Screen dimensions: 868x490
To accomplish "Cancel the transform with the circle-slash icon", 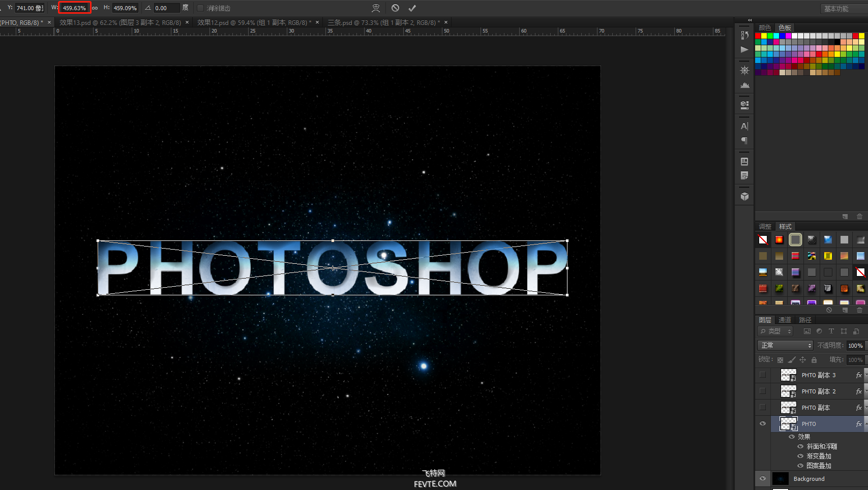I will [395, 8].
